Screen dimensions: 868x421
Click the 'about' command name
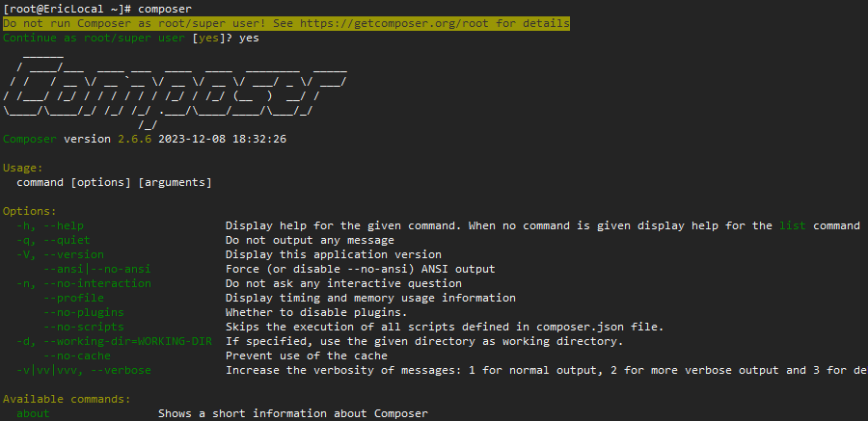[x=33, y=413]
